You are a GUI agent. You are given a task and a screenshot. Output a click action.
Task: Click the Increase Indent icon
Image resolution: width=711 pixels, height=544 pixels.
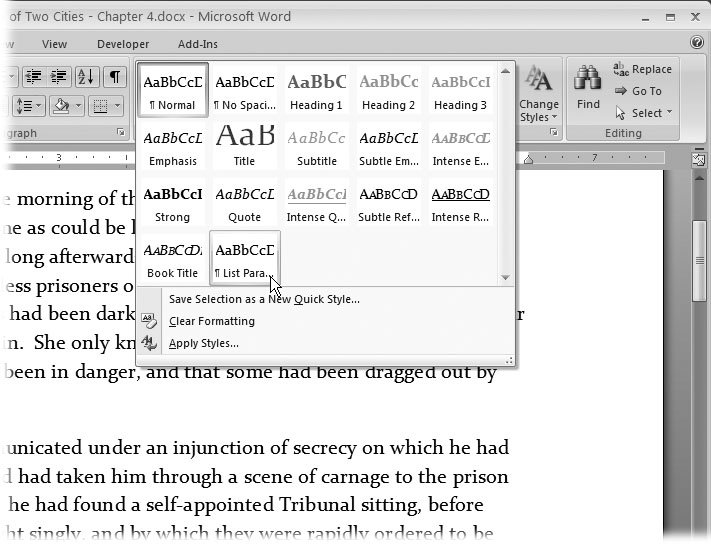click(58, 77)
